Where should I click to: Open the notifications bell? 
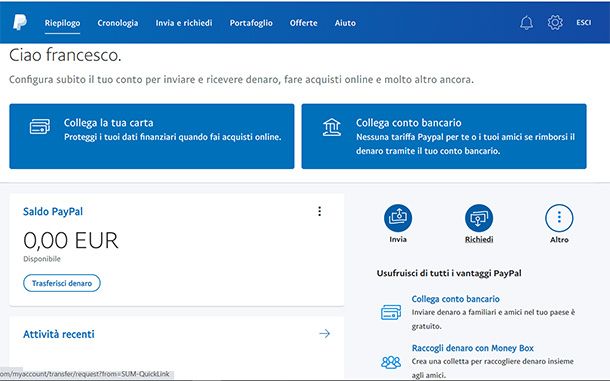526,23
